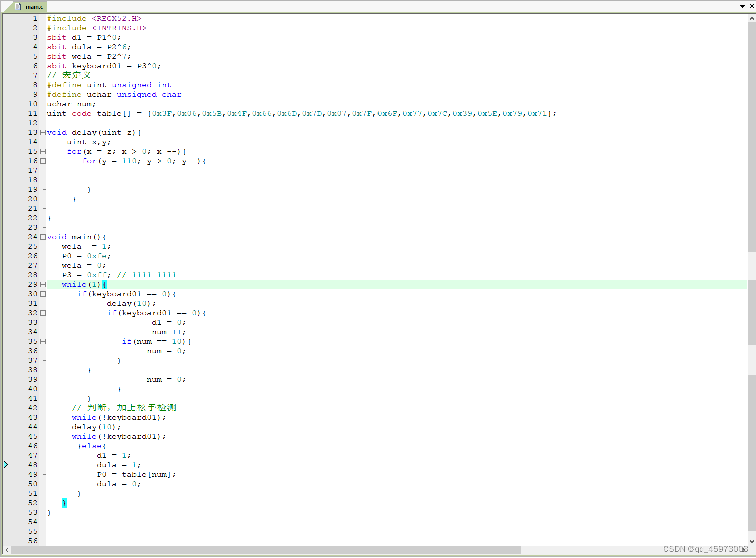Open the window list dropdown arrow
Screen dimensions: 756x558
click(742, 6)
